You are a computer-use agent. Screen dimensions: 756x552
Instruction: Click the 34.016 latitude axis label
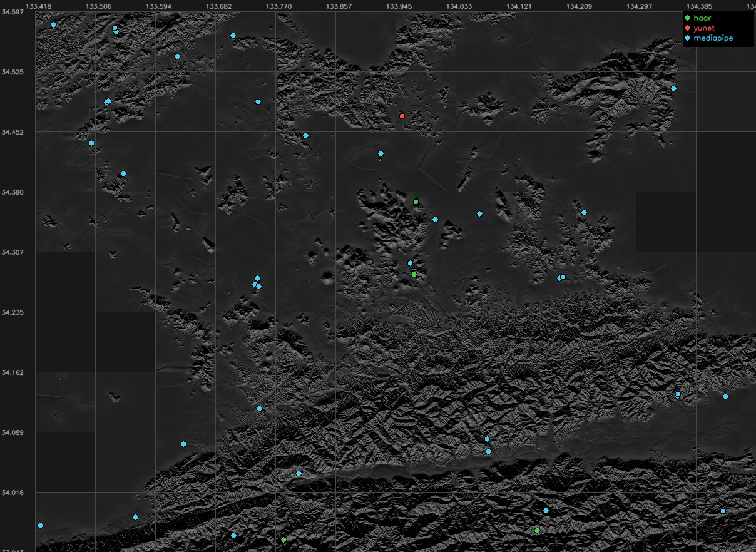[x=13, y=493]
